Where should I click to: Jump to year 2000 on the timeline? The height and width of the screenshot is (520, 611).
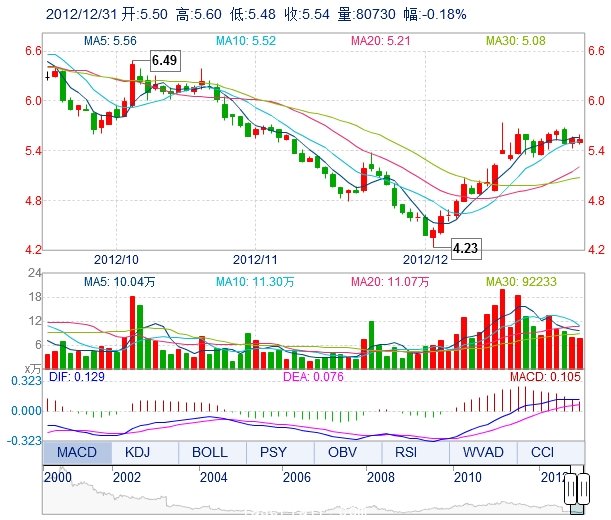56,477
